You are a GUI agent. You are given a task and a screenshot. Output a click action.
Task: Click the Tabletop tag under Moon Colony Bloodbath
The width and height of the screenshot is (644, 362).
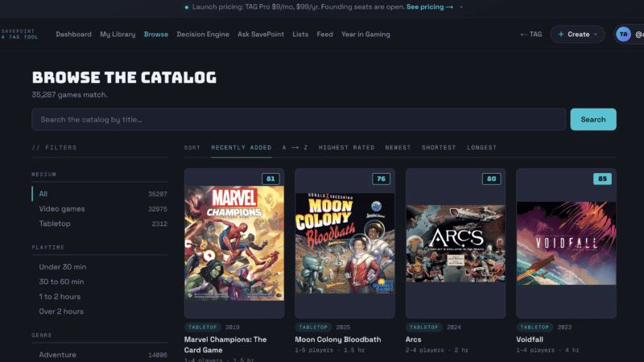tap(313, 327)
